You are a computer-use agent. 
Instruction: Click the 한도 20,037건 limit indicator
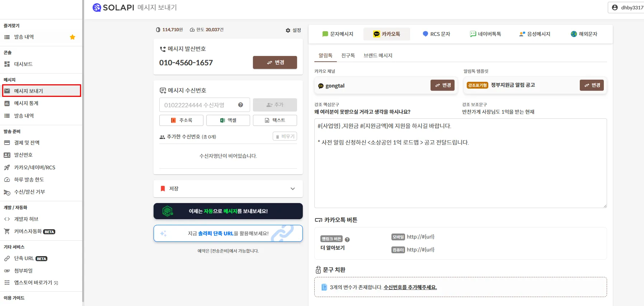tap(207, 30)
